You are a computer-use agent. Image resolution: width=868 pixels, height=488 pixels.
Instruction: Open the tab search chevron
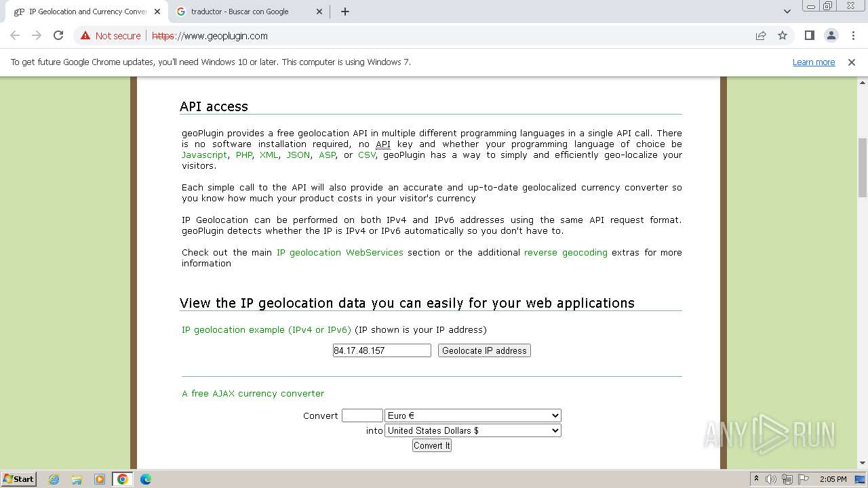[787, 12]
